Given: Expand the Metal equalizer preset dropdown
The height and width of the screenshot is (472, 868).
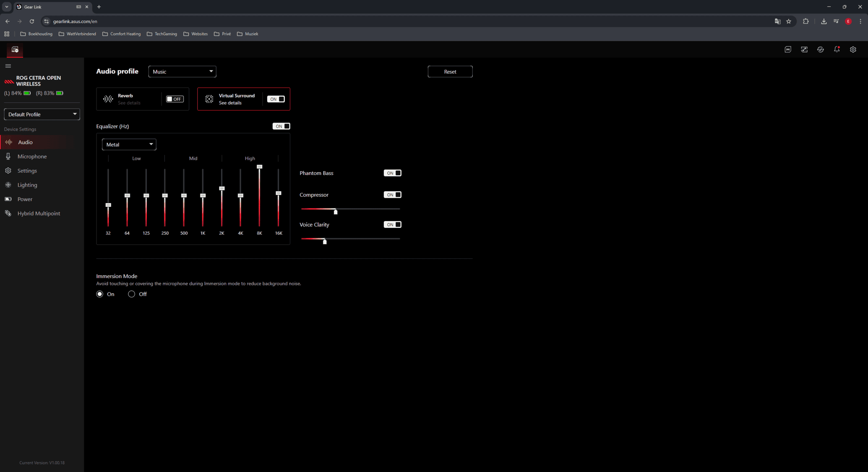Looking at the screenshot, I should click(x=129, y=144).
